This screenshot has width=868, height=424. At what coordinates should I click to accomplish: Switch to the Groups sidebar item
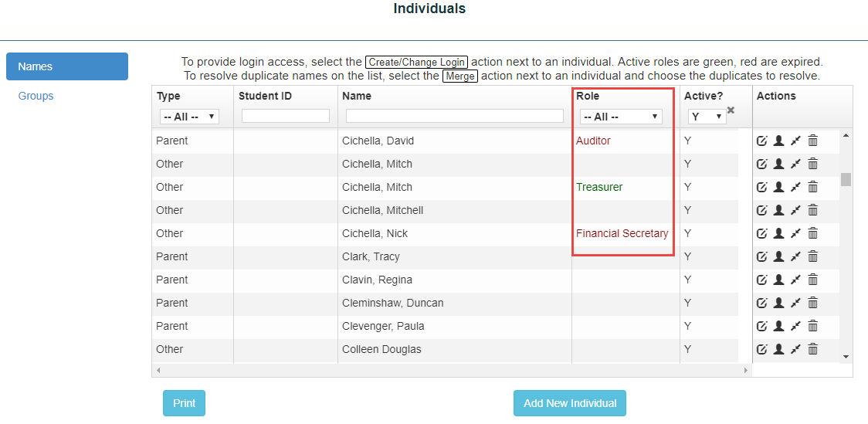pos(36,96)
